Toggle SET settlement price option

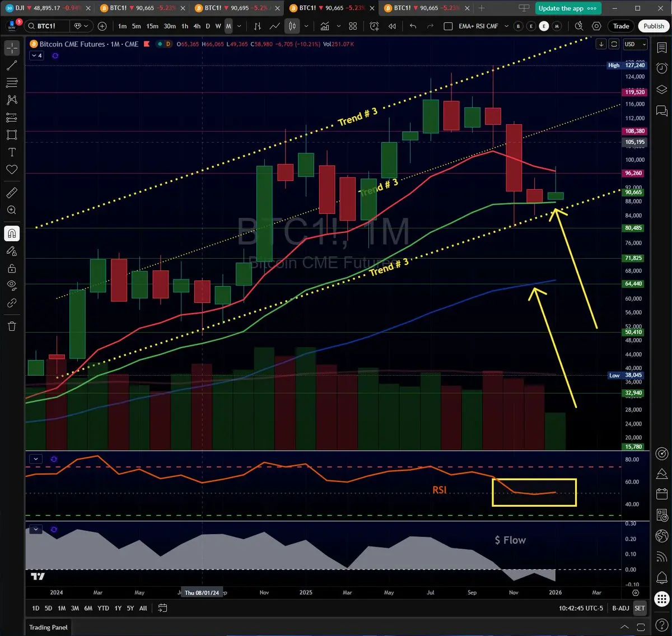point(640,608)
